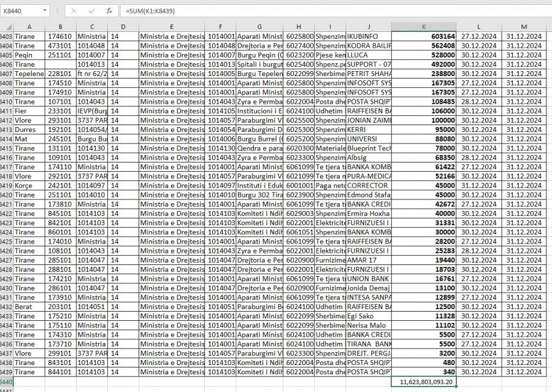Click the Insert Function fx icon
552x392 pixels.
109,11
